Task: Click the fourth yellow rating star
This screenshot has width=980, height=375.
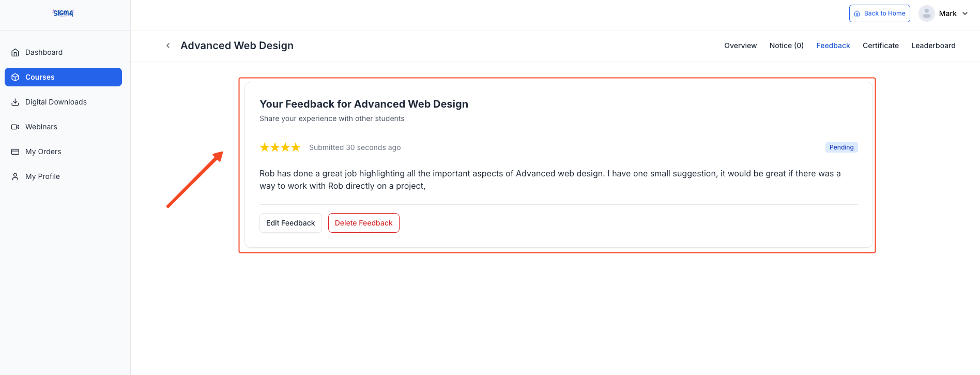Action: pos(296,147)
